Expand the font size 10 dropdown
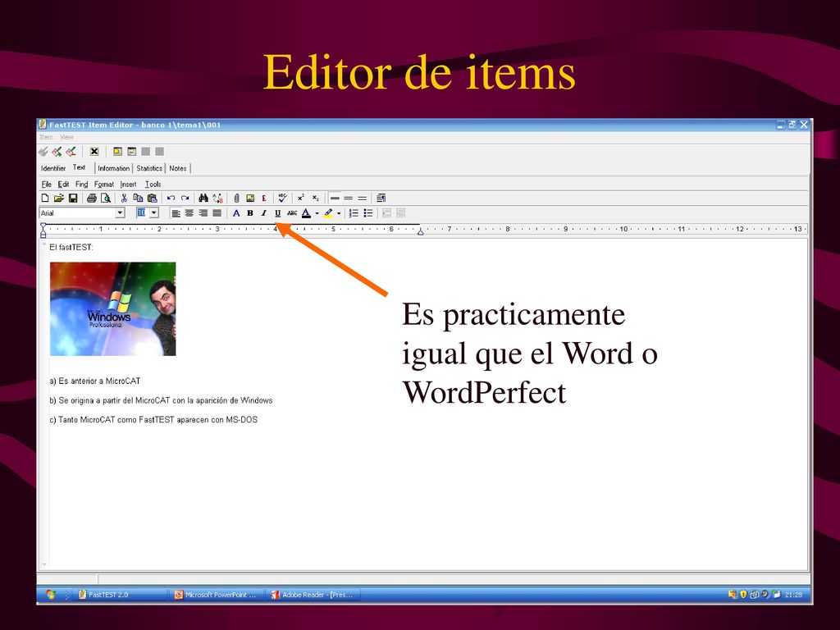The width and height of the screenshot is (840, 630). click(x=154, y=213)
